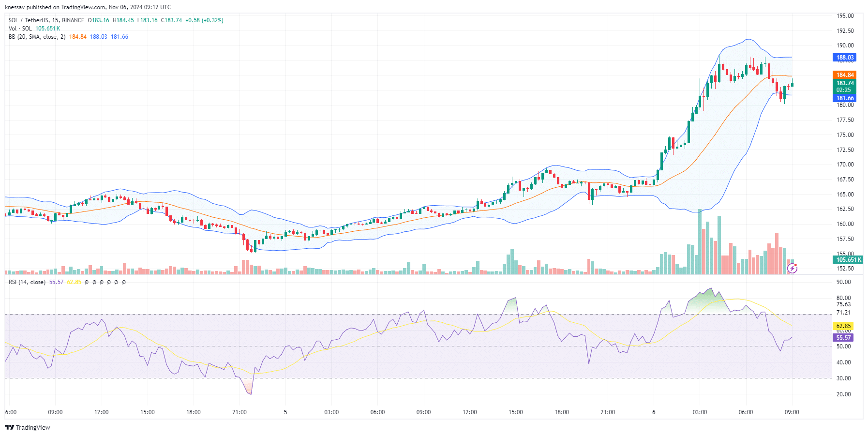Click the 6:00 label at time axis start
This screenshot has height=436, width=868.
pos(11,412)
